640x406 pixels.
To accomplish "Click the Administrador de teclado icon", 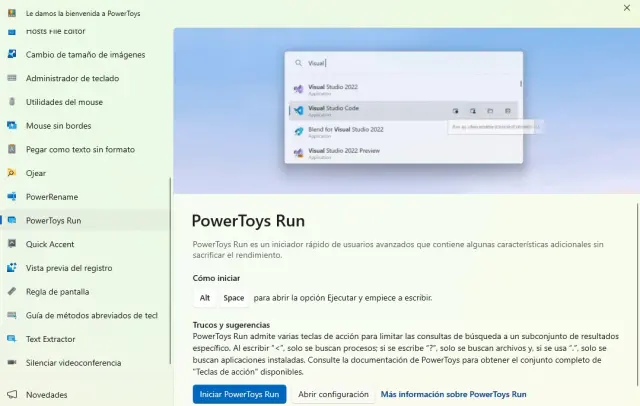I will pos(11,77).
